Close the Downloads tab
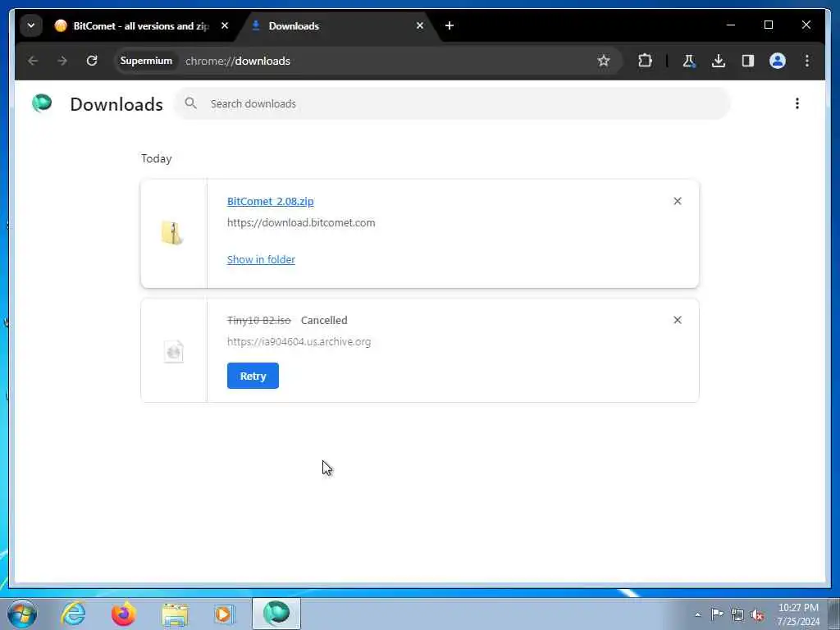The height and width of the screenshot is (630, 840). pos(420,25)
